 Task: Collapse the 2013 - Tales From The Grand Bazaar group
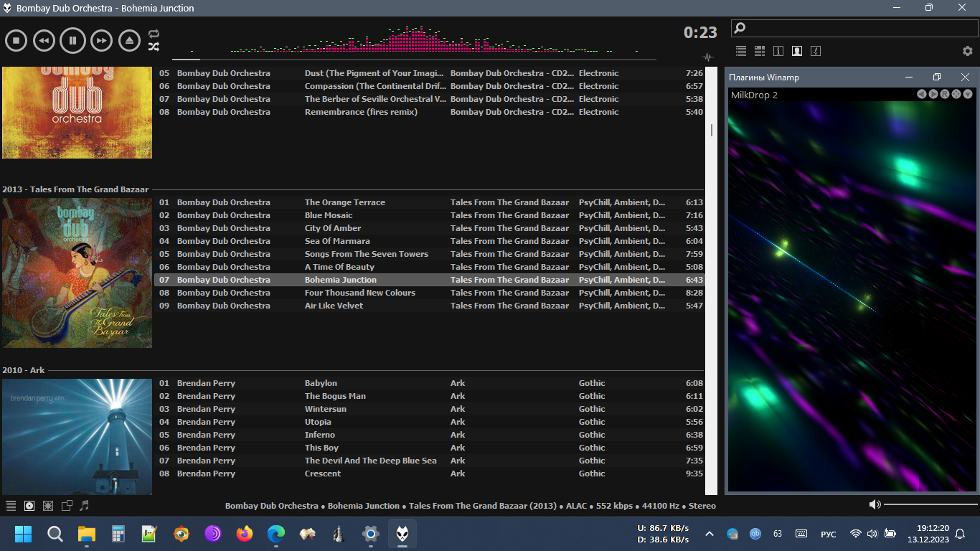coord(75,189)
